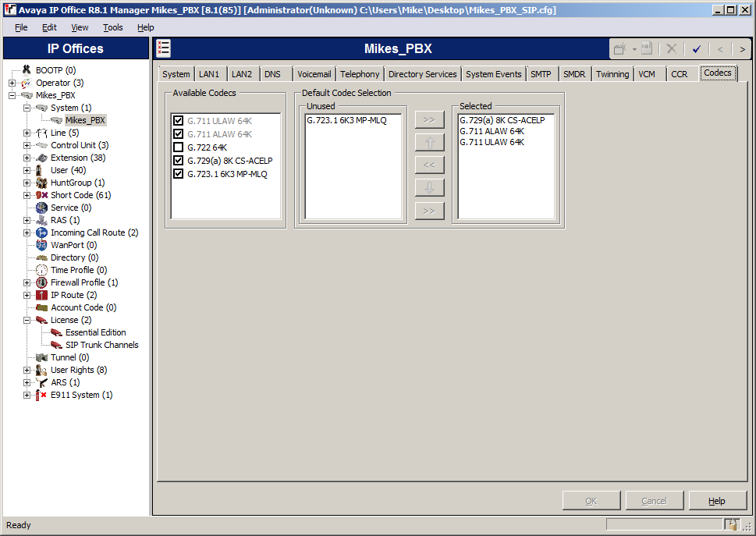Toggle the G.711 ULAW 64K checkbox
The image size is (756, 536).
179,120
